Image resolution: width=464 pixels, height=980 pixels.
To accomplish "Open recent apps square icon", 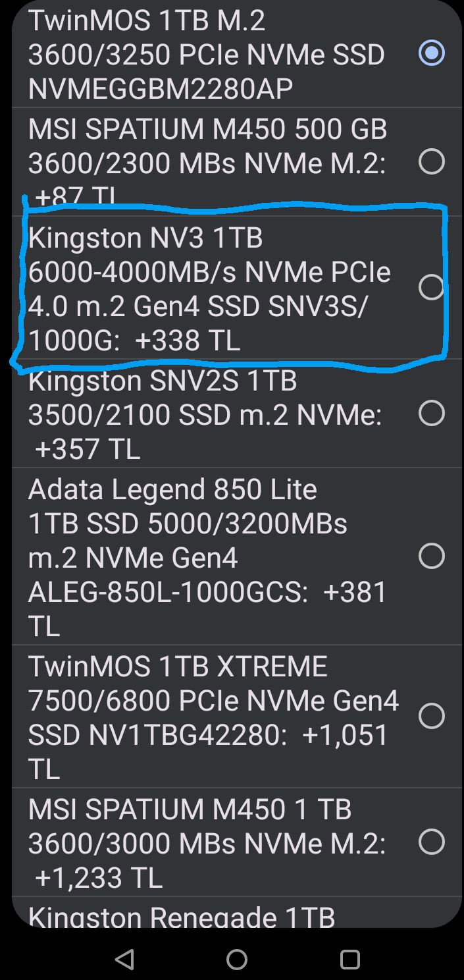I will click(x=349, y=959).
